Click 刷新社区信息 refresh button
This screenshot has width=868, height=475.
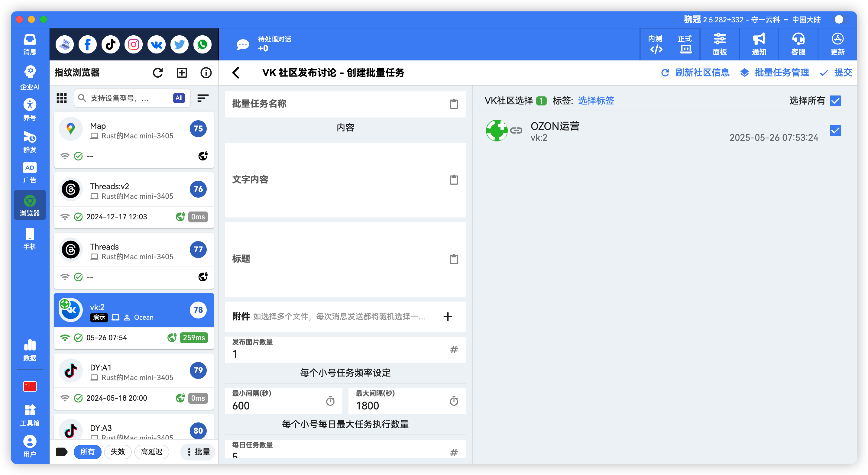coord(695,73)
